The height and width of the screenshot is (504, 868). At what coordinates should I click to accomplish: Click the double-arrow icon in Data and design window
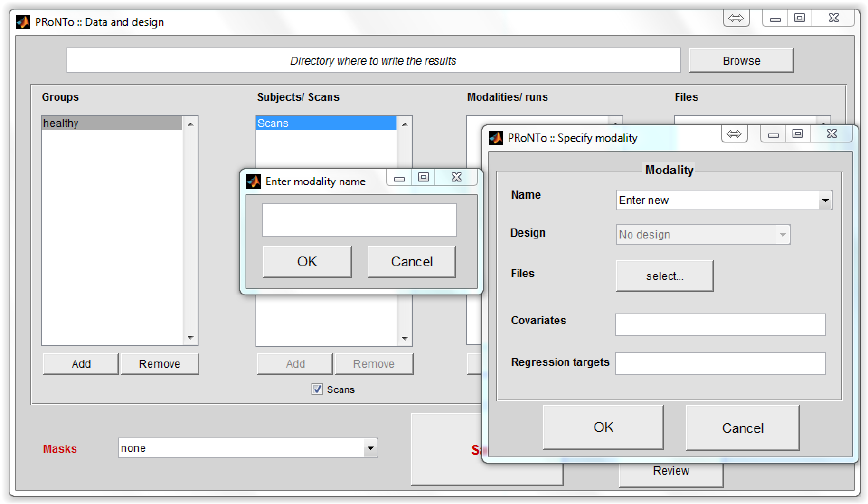pos(736,18)
